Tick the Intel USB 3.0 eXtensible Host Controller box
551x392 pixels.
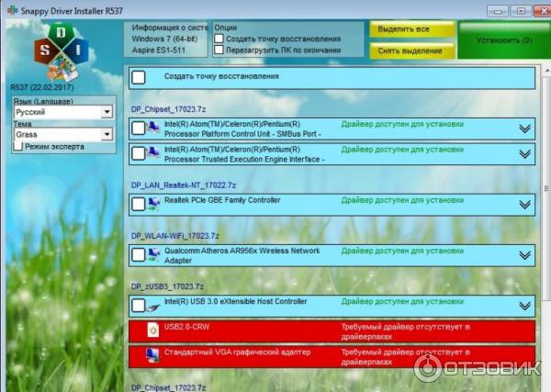tap(139, 306)
